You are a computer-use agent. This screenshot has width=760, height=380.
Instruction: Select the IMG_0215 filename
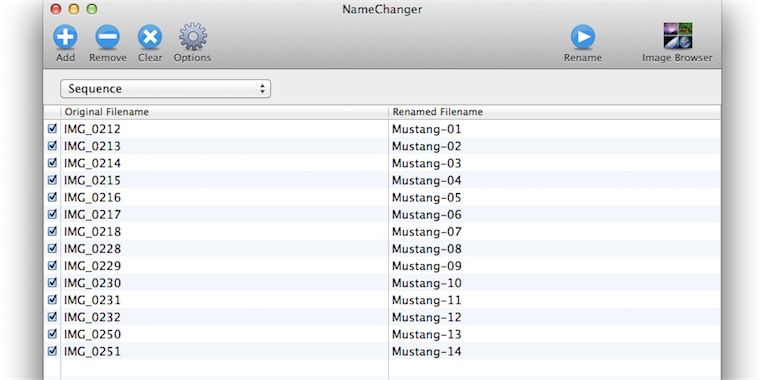[x=92, y=181]
